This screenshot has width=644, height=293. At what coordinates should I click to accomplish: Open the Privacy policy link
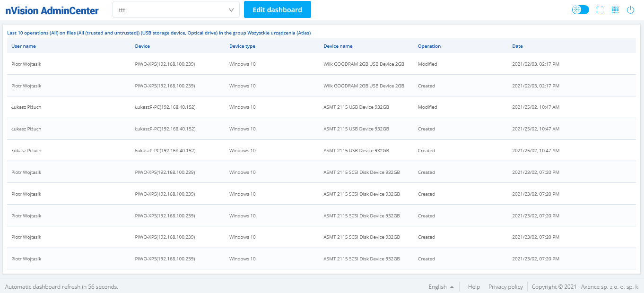pyautogui.click(x=505, y=287)
